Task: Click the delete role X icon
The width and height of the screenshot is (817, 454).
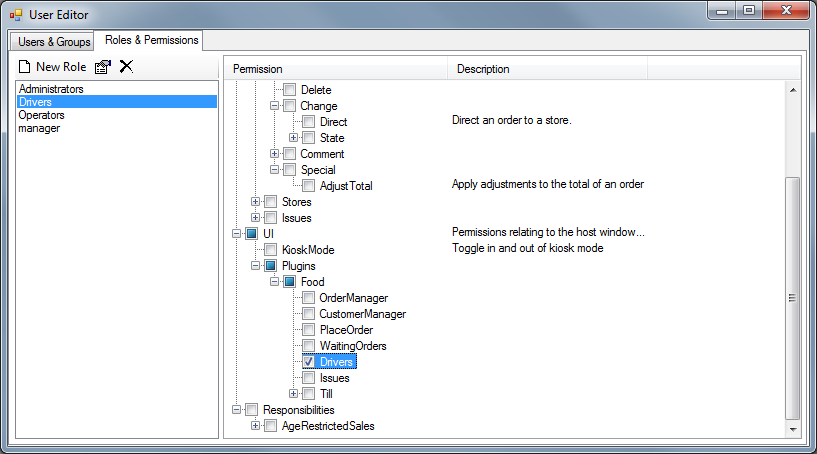Action: pos(126,67)
